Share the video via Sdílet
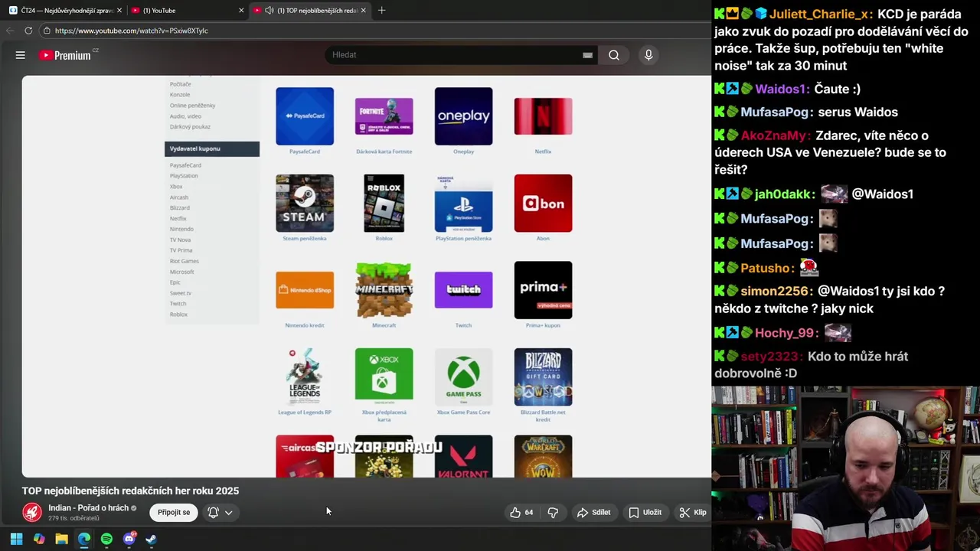Viewport: 980px width, 551px height. coord(594,513)
